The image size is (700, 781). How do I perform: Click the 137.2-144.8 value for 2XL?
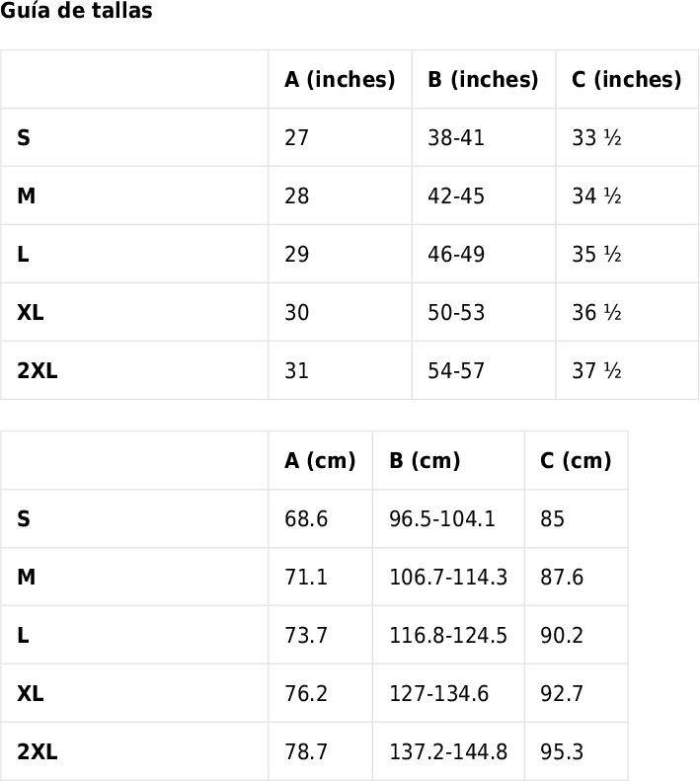[x=448, y=752]
